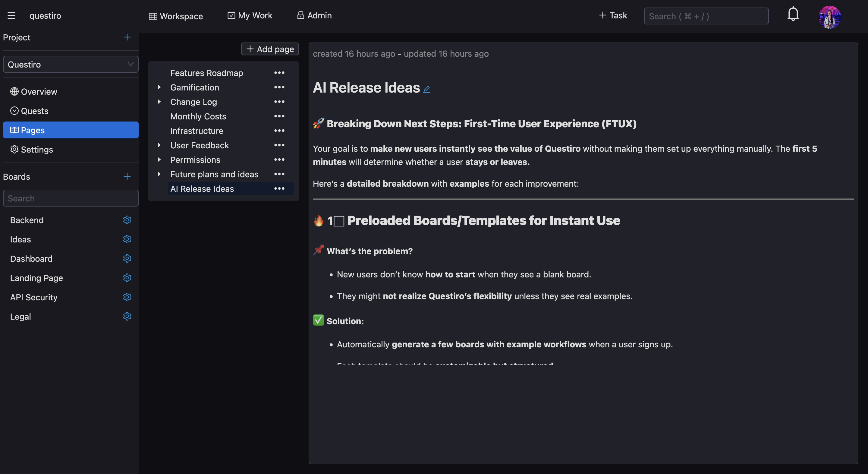Open three-dot menu for Infrastructure
The width and height of the screenshot is (868, 474).
[x=279, y=131]
